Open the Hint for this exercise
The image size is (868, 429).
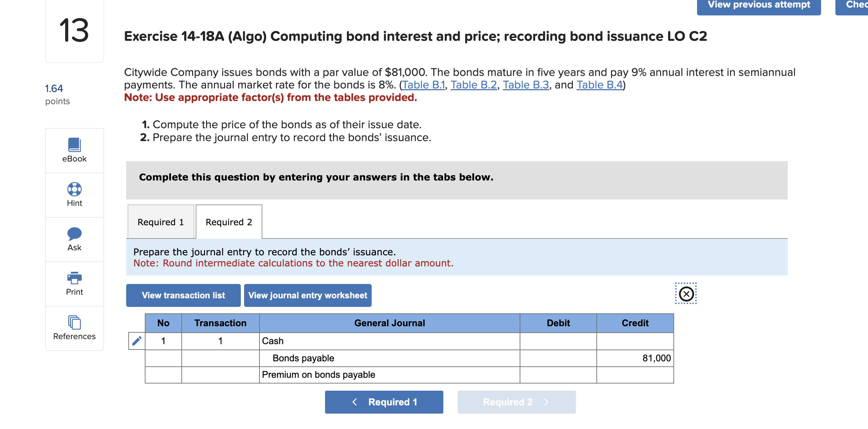click(74, 194)
